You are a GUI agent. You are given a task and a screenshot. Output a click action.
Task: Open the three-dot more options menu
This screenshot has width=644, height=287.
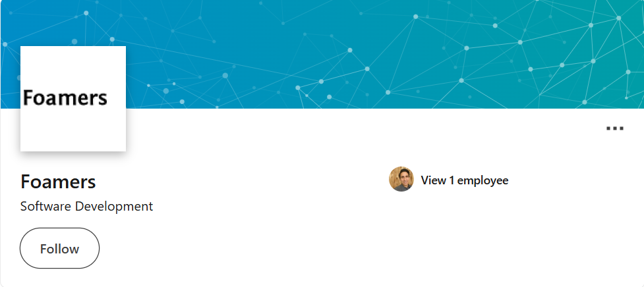(x=615, y=128)
